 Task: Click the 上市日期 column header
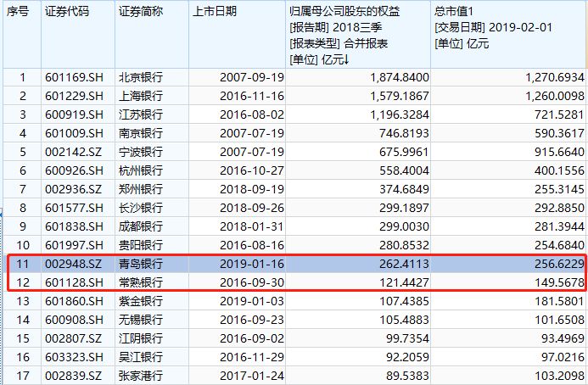(x=215, y=12)
